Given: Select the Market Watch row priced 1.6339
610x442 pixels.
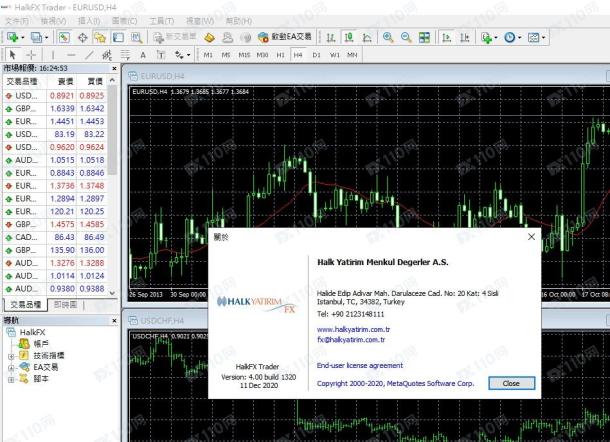Looking at the screenshot, I should [55, 109].
